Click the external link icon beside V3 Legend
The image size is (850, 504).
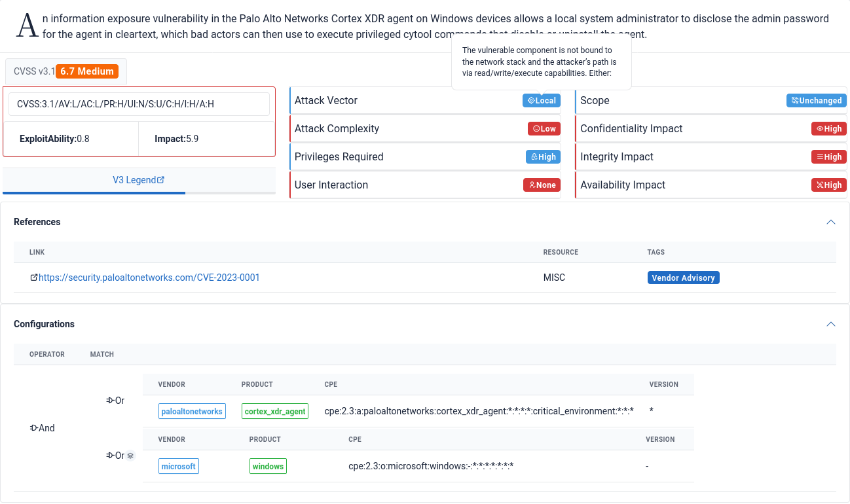pos(161,180)
